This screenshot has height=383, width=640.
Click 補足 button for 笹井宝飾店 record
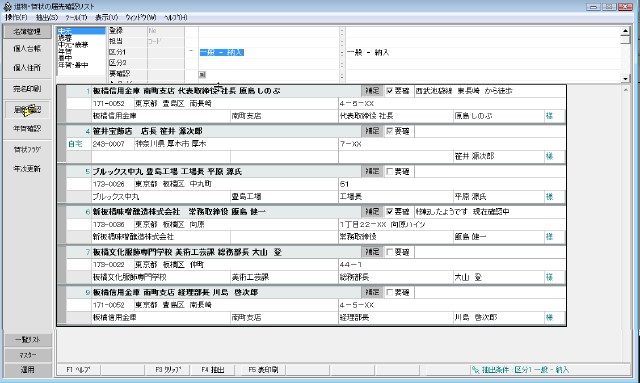(372, 131)
